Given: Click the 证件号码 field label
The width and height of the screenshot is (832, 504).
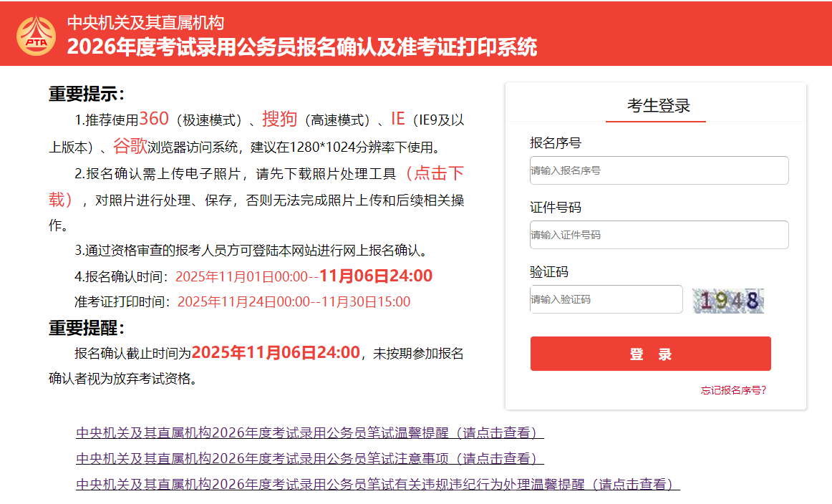Looking at the screenshot, I should pos(555,208).
